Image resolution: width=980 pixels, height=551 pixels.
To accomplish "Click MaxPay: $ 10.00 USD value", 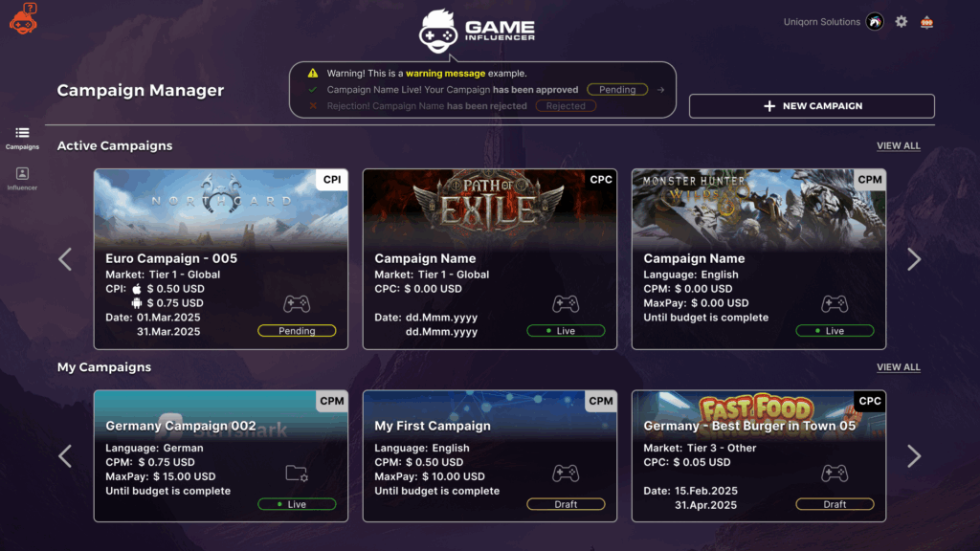I will (430, 476).
